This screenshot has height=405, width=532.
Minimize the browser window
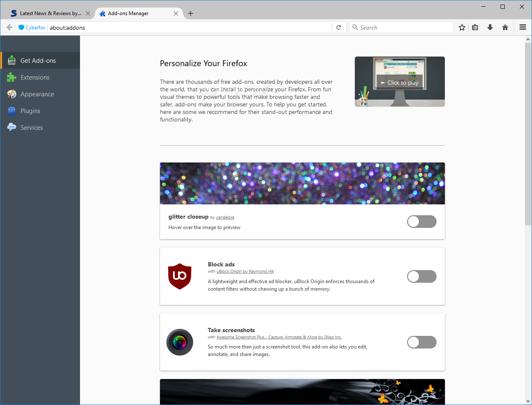[483, 6]
